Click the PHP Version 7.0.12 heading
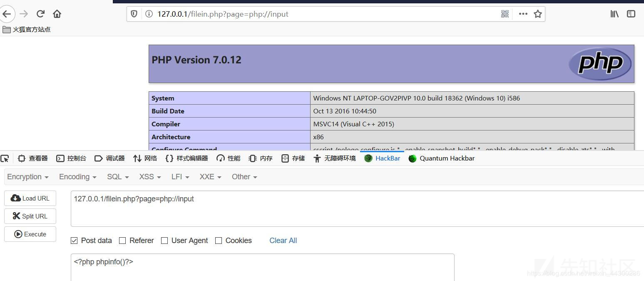Viewport: 644px width, 281px height. (x=196, y=60)
